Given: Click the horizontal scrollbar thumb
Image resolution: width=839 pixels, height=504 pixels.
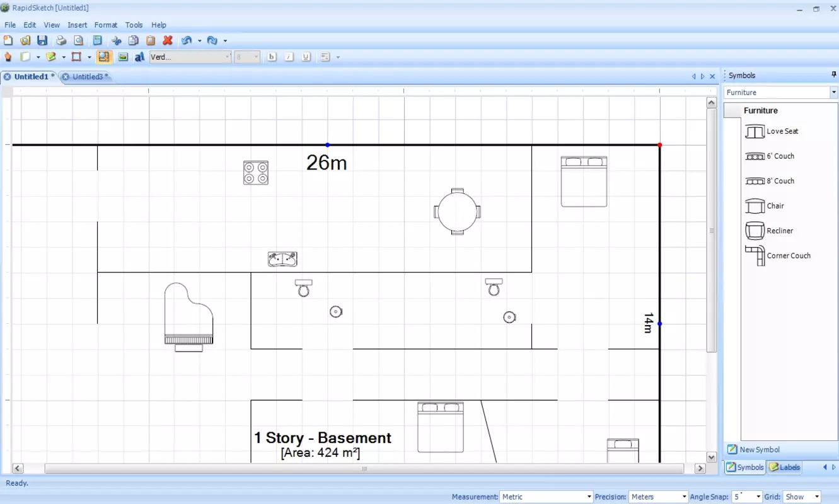Looking at the screenshot, I should click(x=364, y=469).
